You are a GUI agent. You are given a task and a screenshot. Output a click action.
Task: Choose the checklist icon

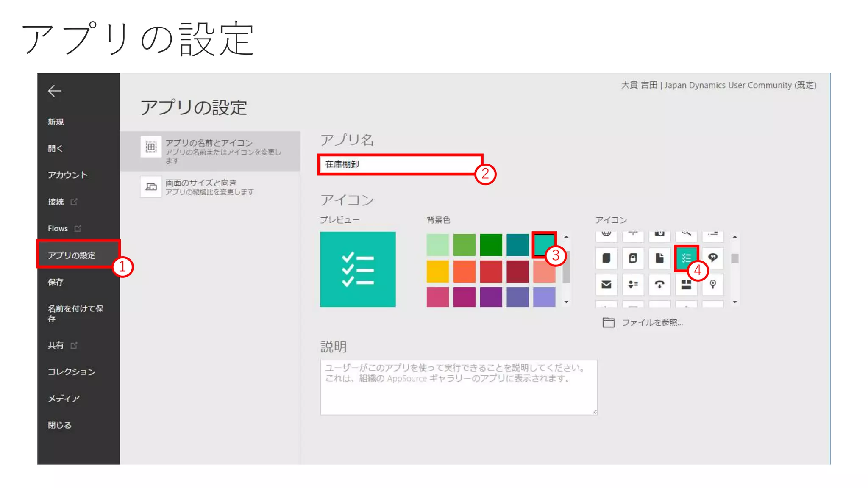coord(686,258)
